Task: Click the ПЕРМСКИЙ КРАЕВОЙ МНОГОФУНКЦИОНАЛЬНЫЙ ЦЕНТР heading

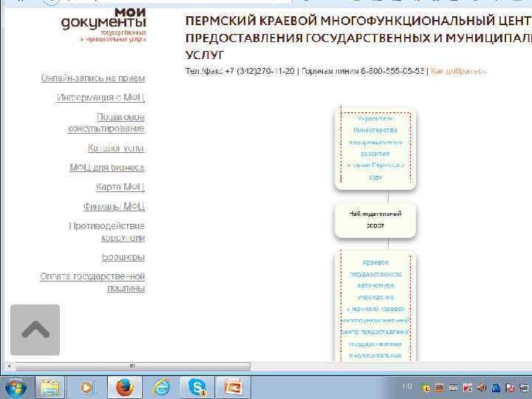Action: coord(358,38)
